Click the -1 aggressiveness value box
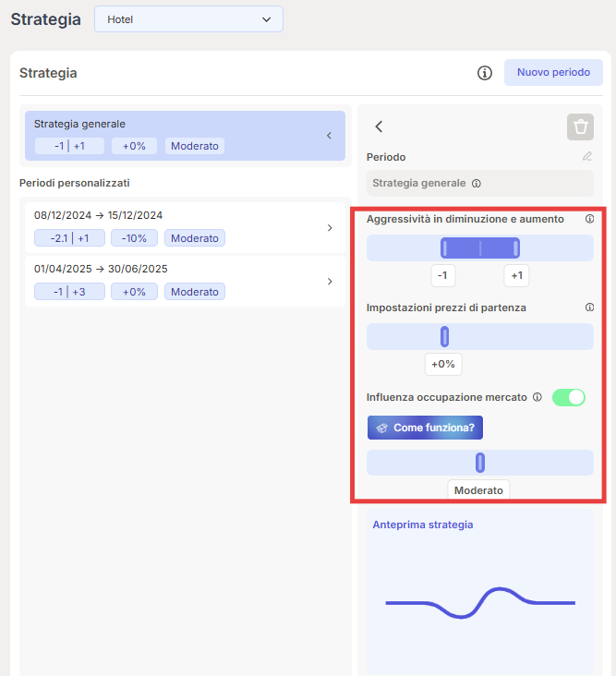Screen dimensions: 616x676 (443, 275)
